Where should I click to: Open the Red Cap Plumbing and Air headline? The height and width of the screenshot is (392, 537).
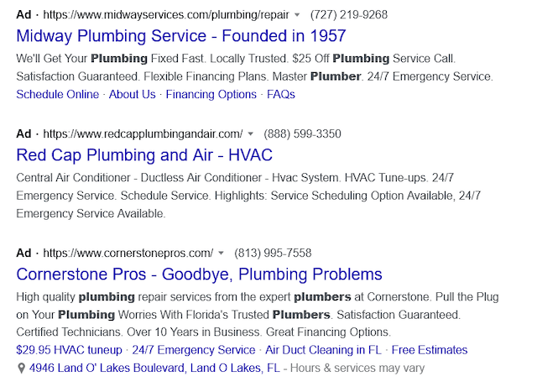click(x=144, y=155)
